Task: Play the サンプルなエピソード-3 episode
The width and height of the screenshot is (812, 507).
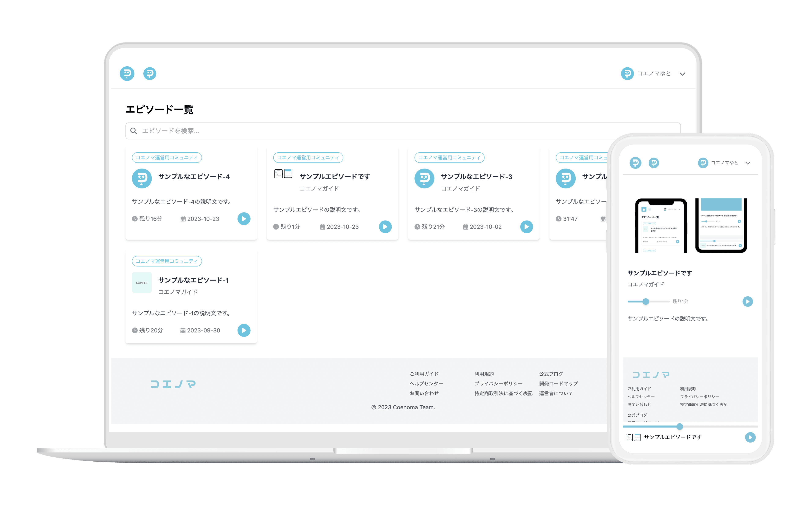Action: [x=527, y=227]
